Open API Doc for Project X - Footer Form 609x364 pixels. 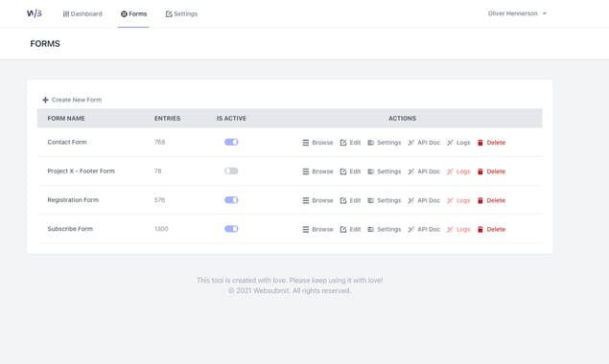coord(424,171)
